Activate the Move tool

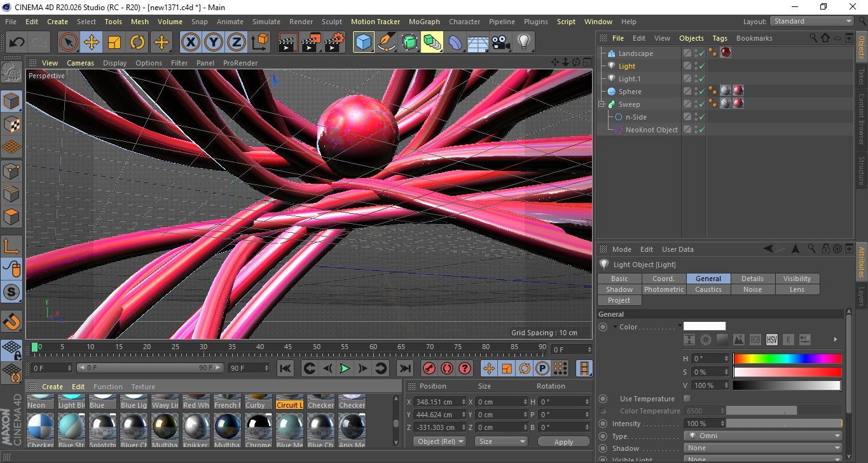point(91,43)
